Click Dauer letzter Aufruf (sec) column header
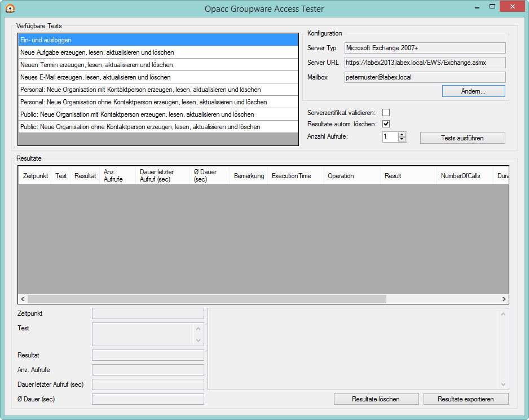Image resolution: width=529 pixels, height=420 pixels. 162,175
